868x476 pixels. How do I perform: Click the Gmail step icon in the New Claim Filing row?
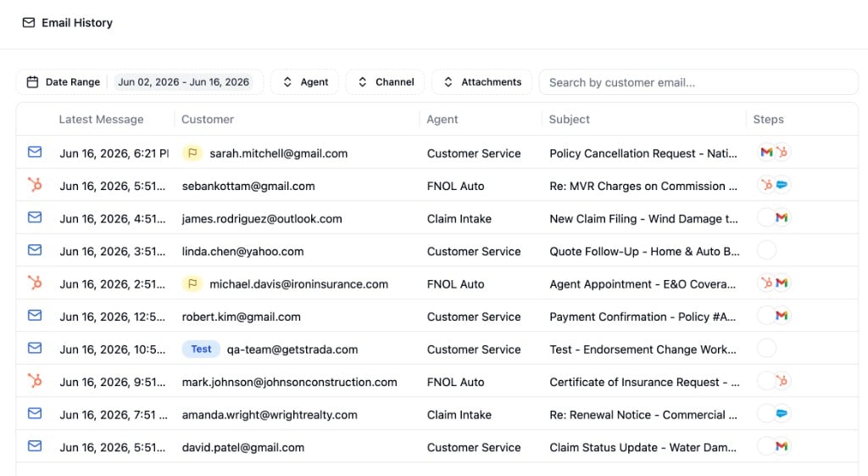(782, 217)
